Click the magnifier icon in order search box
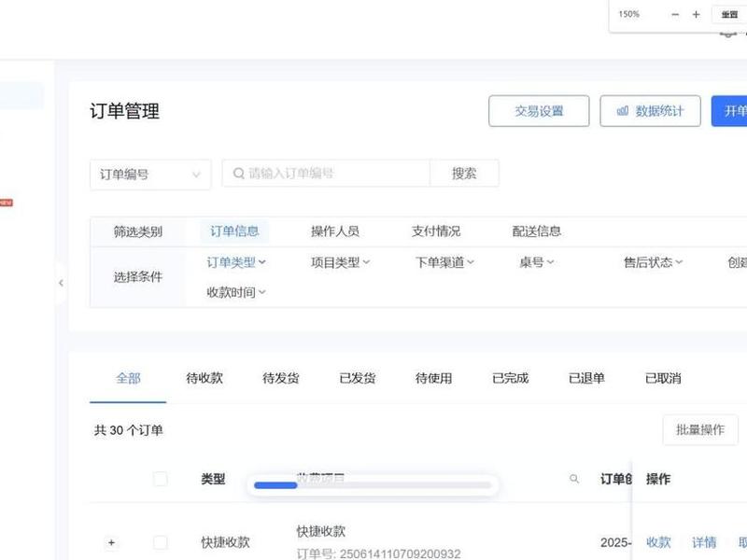The width and height of the screenshot is (747, 560). click(x=239, y=174)
